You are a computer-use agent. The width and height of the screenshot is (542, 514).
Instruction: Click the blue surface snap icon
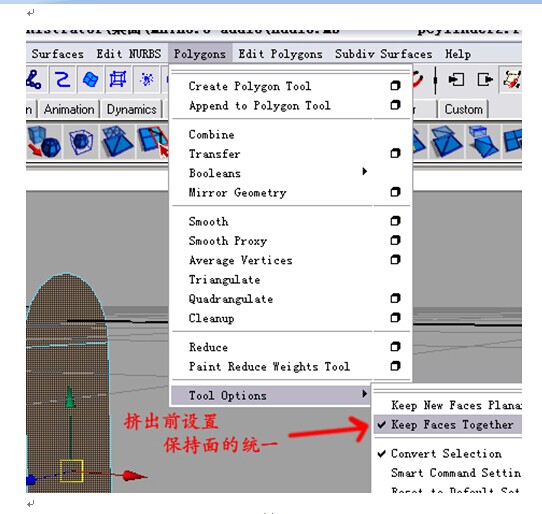[x=90, y=80]
